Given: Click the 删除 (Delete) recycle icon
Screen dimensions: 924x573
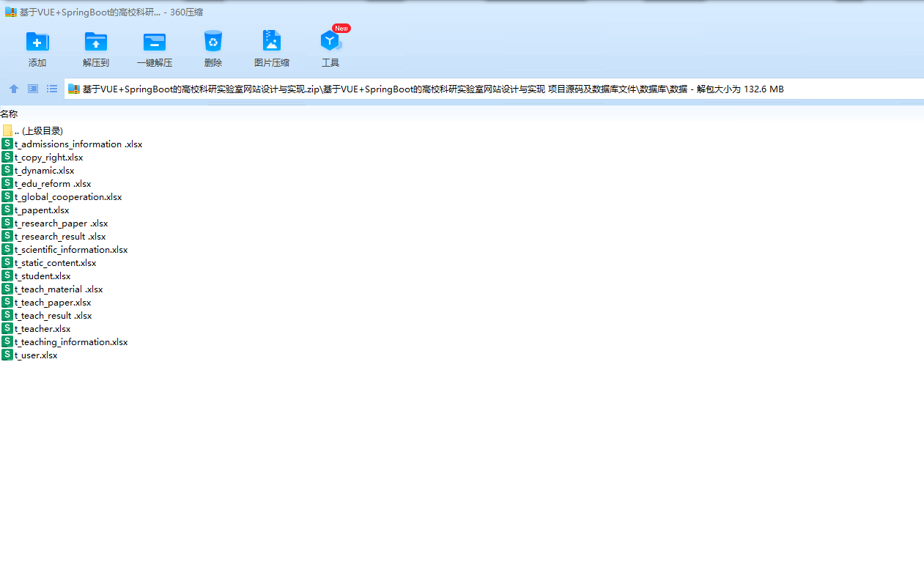Looking at the screenshot, I should click(x=213, y=42).
